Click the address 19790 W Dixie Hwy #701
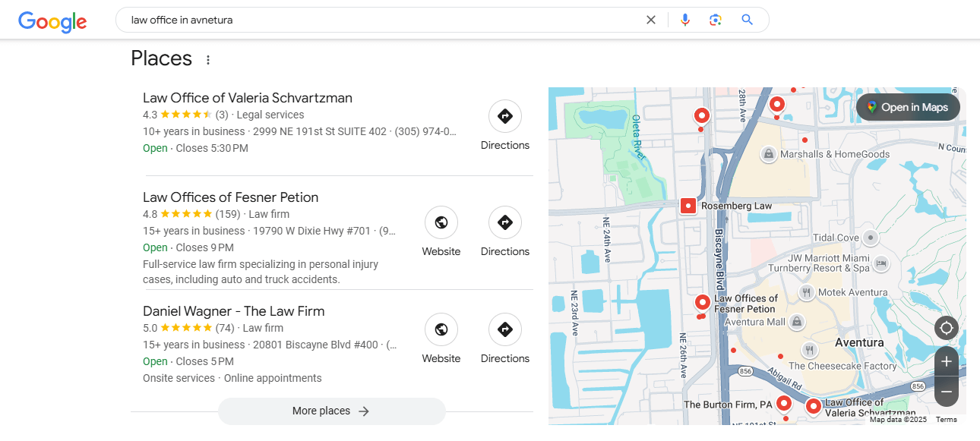Screen dimensions: 980x441 [x=313, y=231]
